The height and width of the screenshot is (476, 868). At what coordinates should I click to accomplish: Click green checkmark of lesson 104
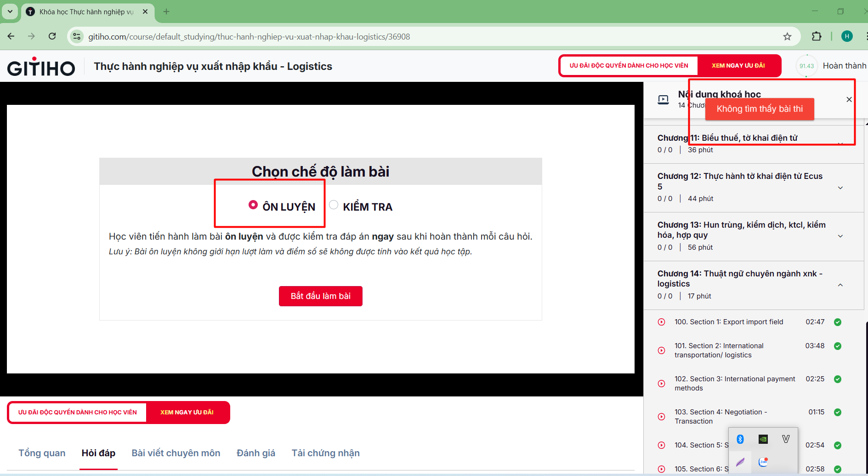(x=838, y=445)
